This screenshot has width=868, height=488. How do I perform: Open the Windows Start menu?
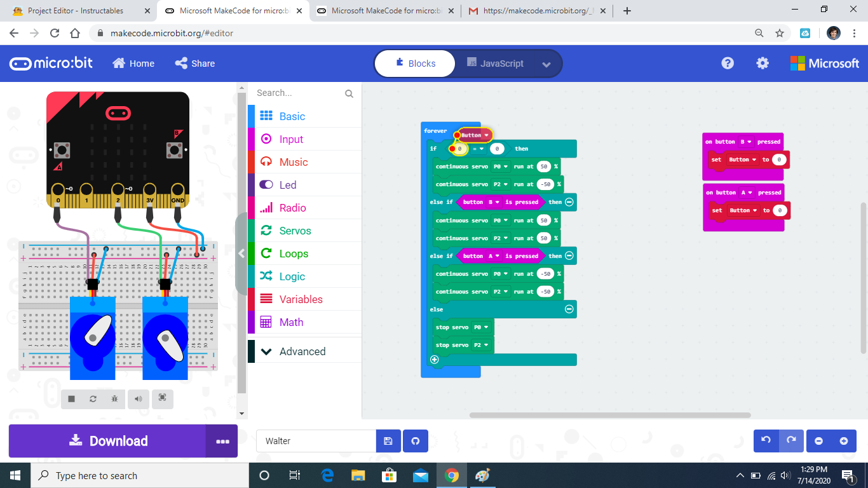pyautogui.click(x=15, y=475)
